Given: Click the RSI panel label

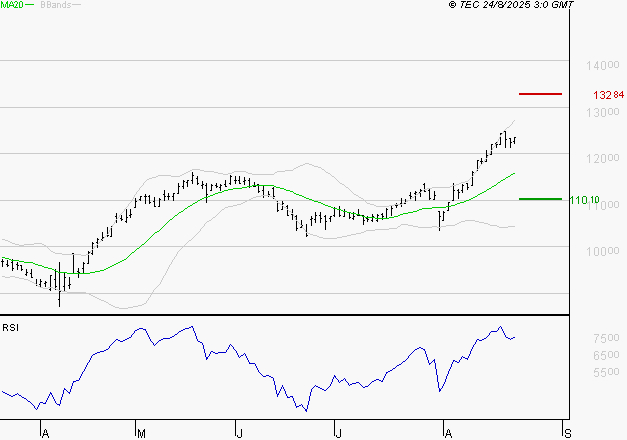Looking at the screenshot, I should [10, 328].
